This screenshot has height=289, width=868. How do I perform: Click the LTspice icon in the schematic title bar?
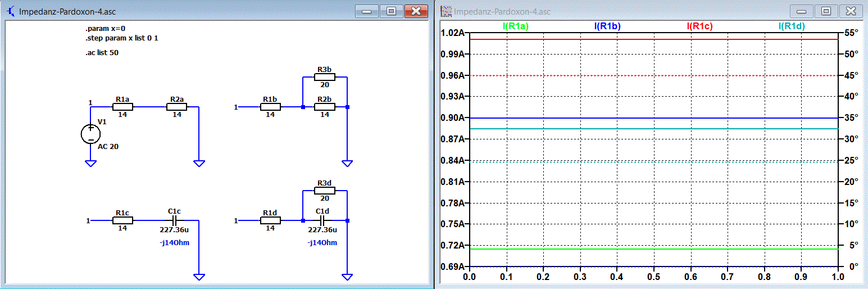pyautogui.click(x=11, y=11)
